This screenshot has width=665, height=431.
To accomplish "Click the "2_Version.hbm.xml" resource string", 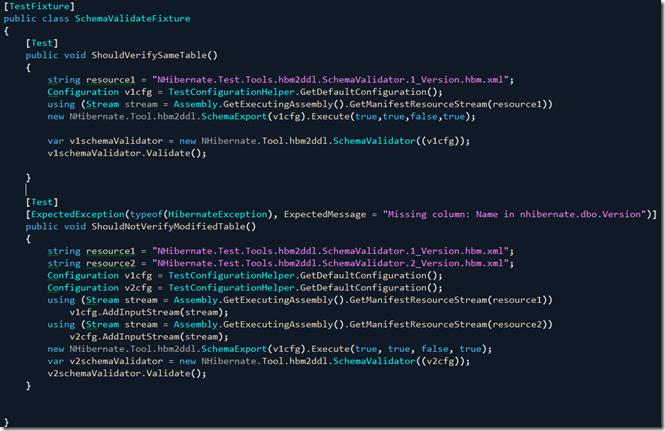I will [333, 263].
